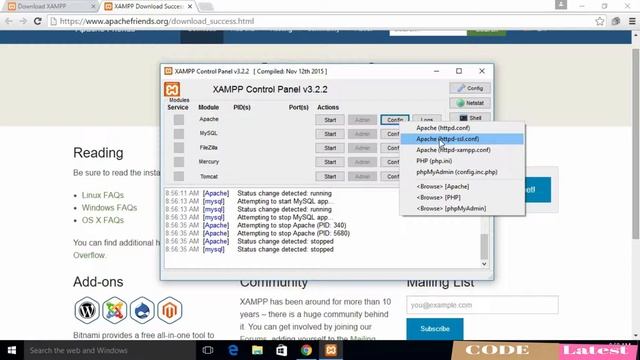Viewport: 640px width, 360px height.
Task: Open the Mercury Config dropdown
Action: (x=390, y=162)
